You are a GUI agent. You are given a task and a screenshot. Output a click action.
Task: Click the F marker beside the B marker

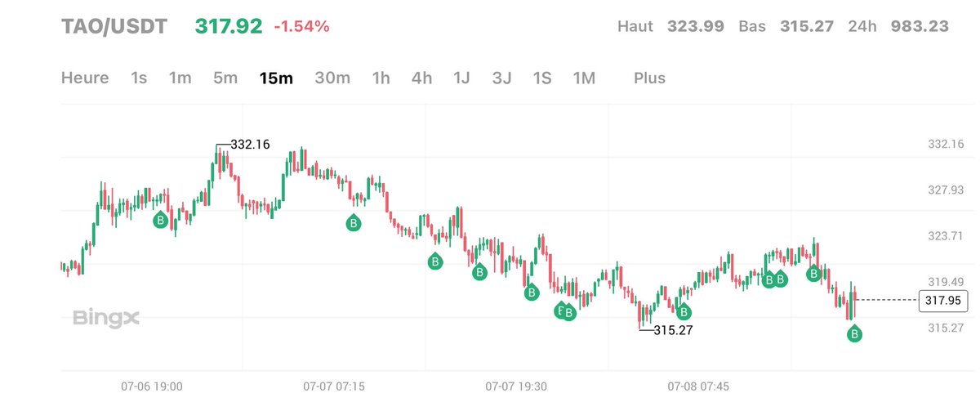click(x=561, y=310)
